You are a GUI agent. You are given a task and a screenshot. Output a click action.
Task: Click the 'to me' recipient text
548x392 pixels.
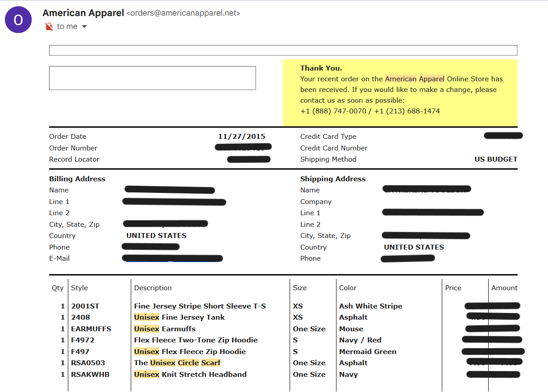click(67, 27)
